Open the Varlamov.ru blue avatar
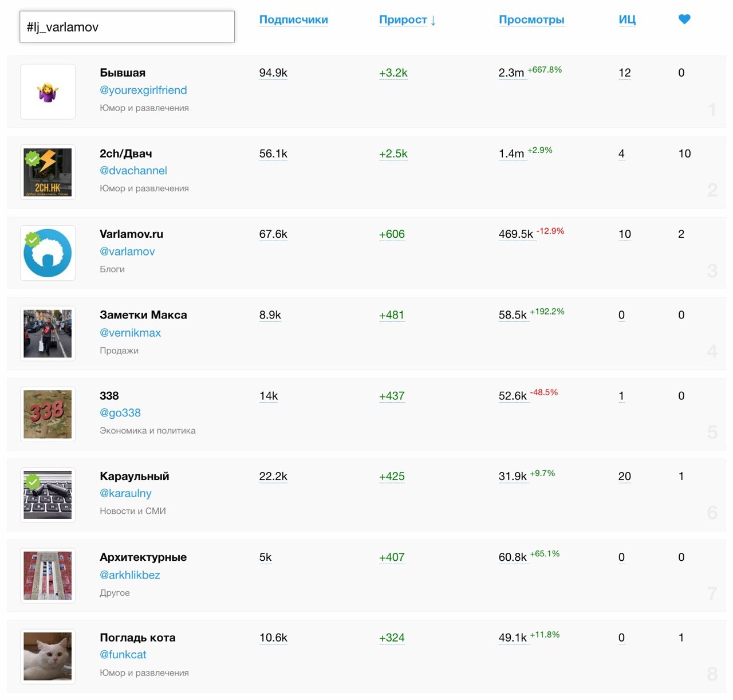Viewport: 733px width, 700px height. pyautogui.click(x=48, y=253)
